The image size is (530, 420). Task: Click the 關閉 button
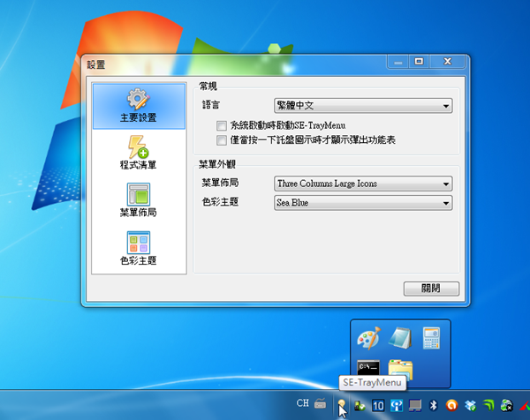pos(431,289)
